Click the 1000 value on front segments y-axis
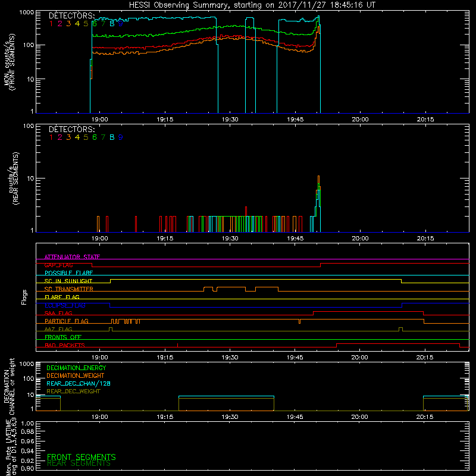Screen dimensions: 476x476 pos(27,12)
